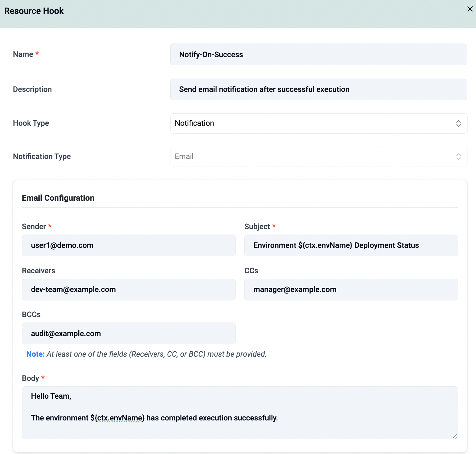Click the Email Configuration section heading
This screenshot has height=454, width=476.
58,198
